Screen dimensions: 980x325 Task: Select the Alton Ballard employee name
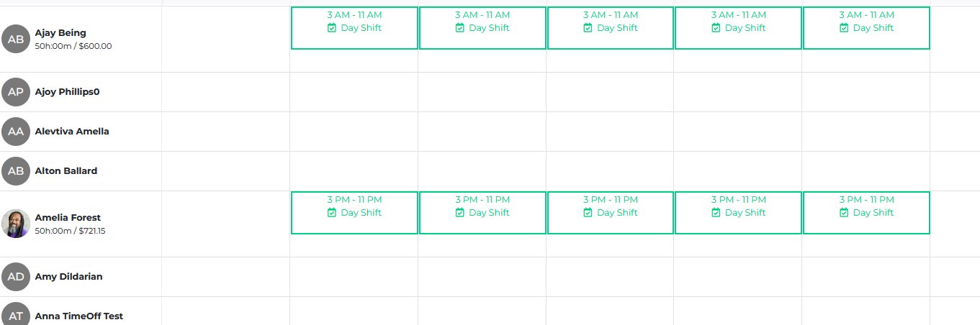click(x=66, y=171)
